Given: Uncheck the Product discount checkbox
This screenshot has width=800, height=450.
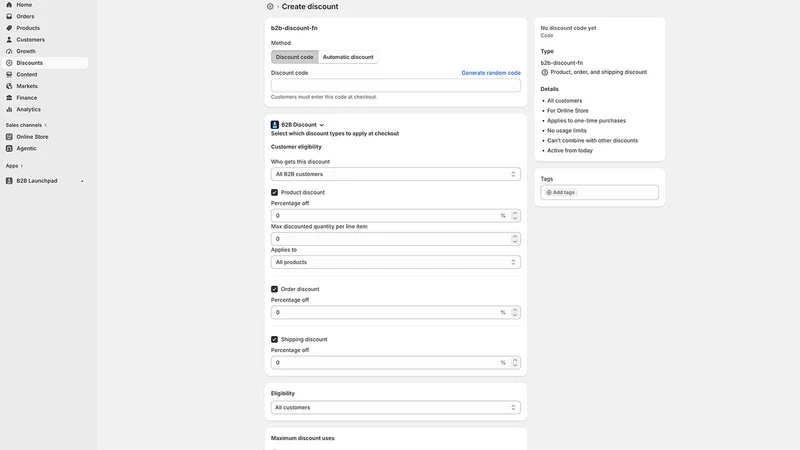Looking at the screenshot, I should click(274, 192).
